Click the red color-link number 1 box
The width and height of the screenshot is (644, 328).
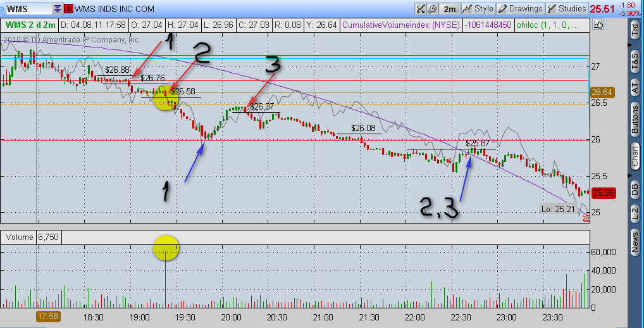pyautogui.click(x=68, y=9)
